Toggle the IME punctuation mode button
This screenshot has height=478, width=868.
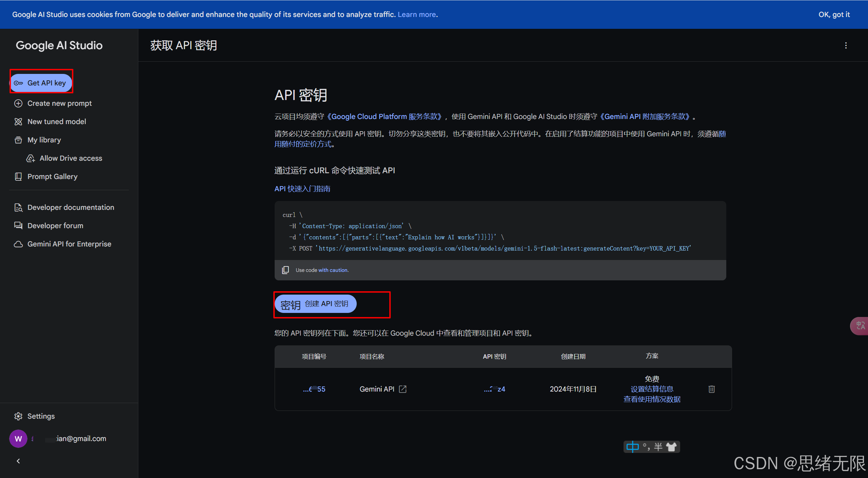tap(646, 447)
